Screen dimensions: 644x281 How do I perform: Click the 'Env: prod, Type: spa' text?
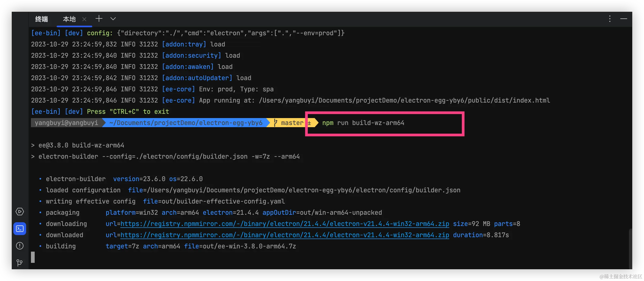[x=236, y=89]
